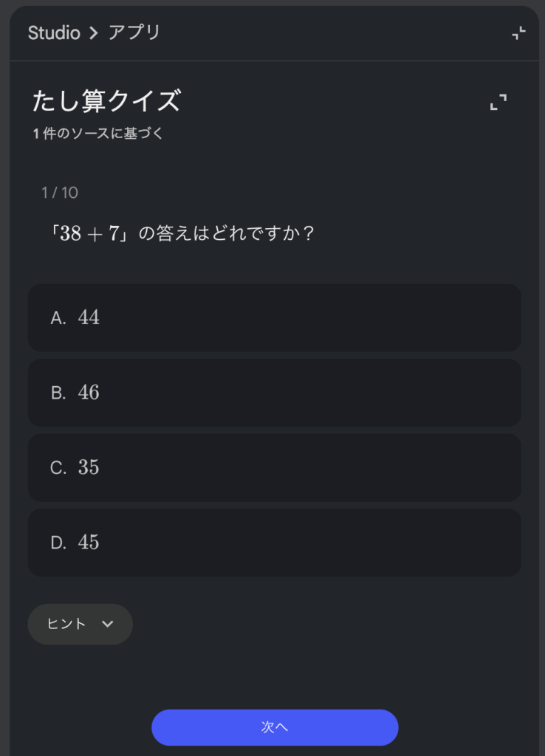Select answer D, 45
Screen dimensions: 545x756
click(274, 543)
